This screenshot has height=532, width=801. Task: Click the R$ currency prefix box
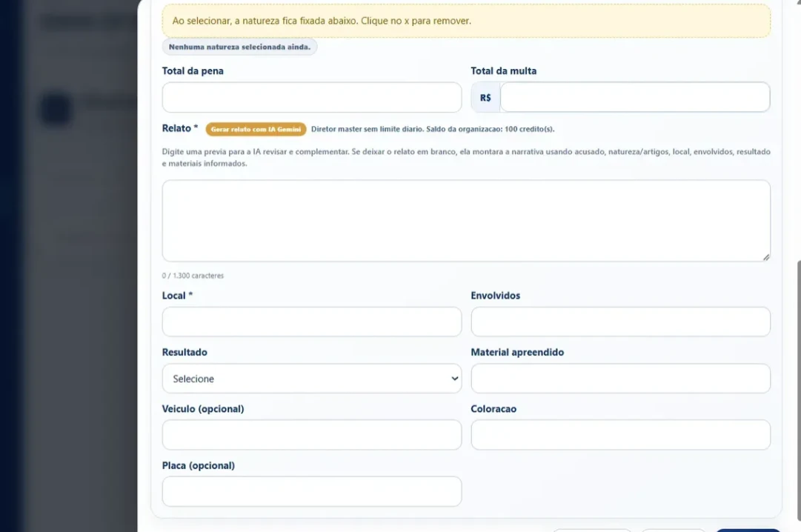[486, 97]
